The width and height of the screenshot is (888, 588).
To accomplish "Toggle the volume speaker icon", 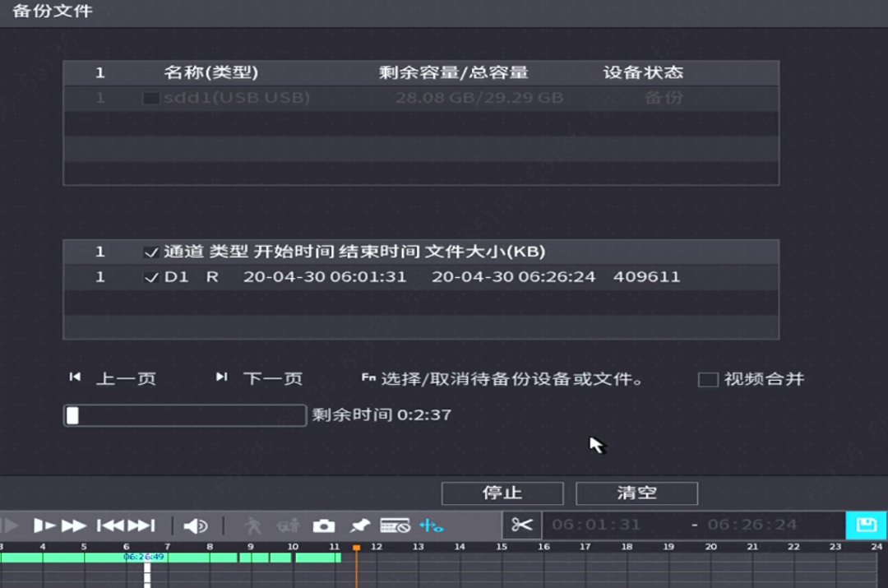I will pos(196,526).
